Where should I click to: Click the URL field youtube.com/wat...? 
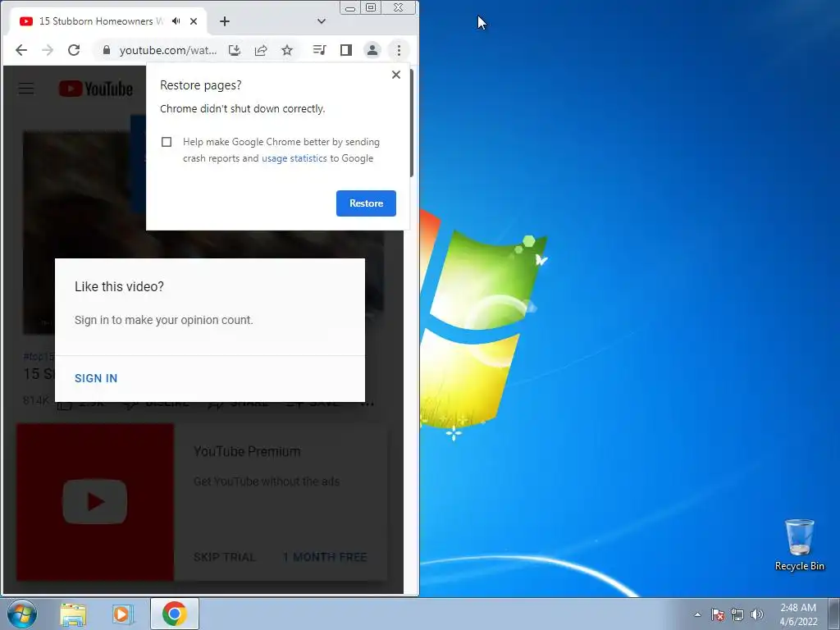168,50
